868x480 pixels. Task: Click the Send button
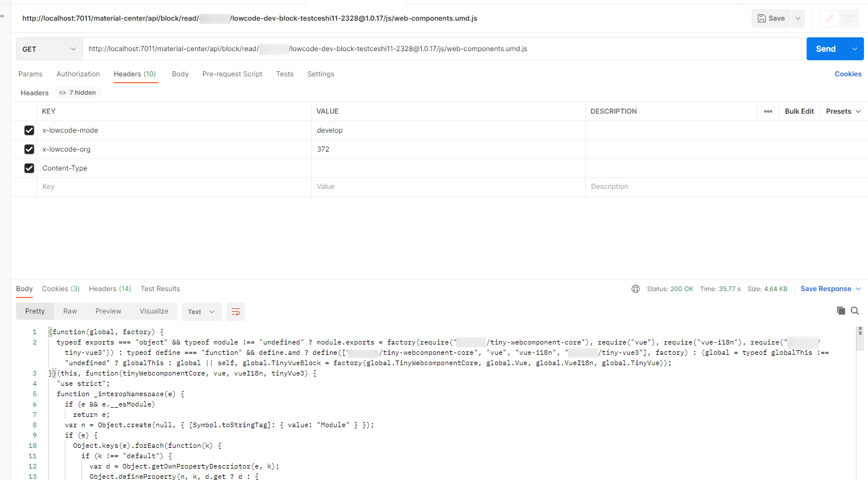click(x=826, y=49)
